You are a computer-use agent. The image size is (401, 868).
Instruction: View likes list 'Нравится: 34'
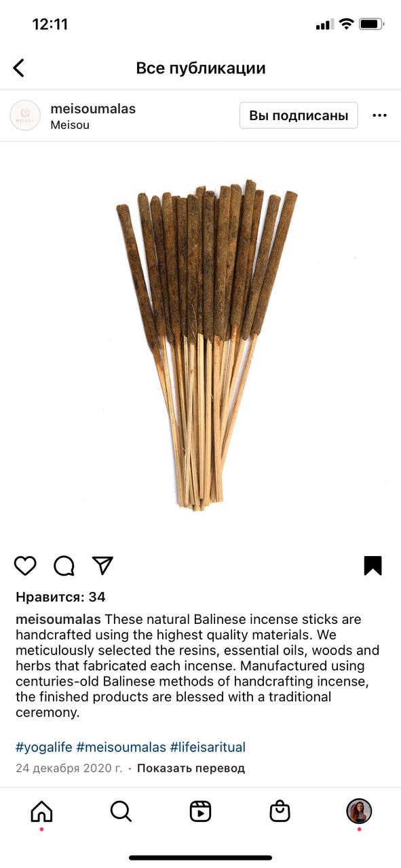60,597
